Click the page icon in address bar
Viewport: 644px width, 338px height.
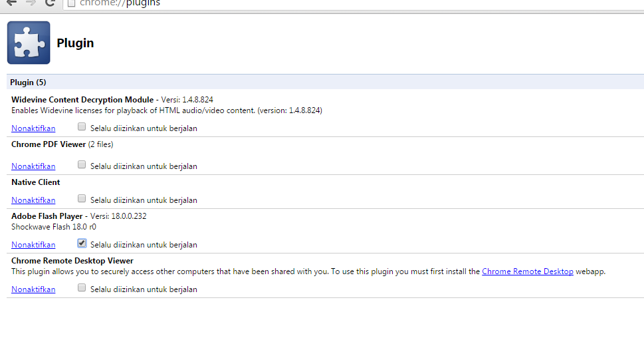[x=72, y=3]
